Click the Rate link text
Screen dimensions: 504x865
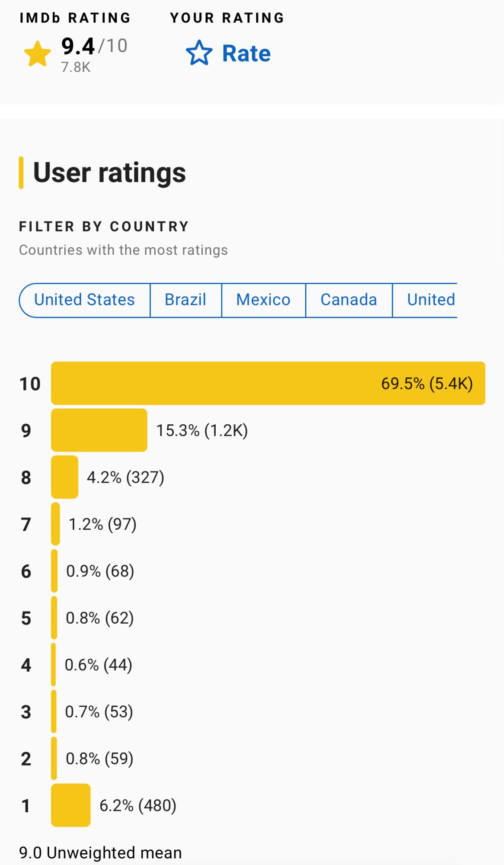point(246,54)
